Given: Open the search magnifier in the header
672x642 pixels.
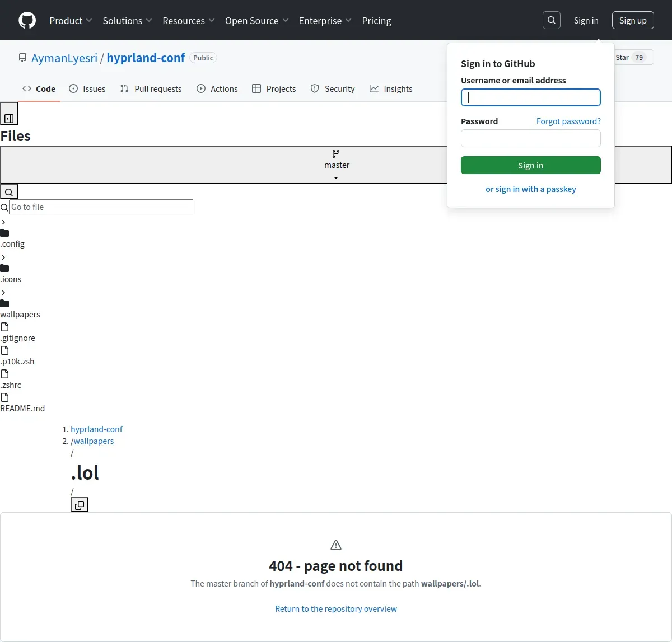Looking at the screenshot, I should pyautogui.click(x=552, y=20).
